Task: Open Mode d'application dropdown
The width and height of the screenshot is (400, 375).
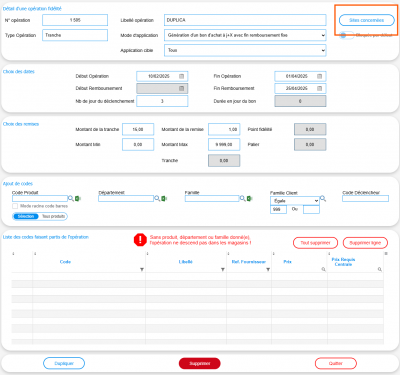Action: click(x=245, y=35)
